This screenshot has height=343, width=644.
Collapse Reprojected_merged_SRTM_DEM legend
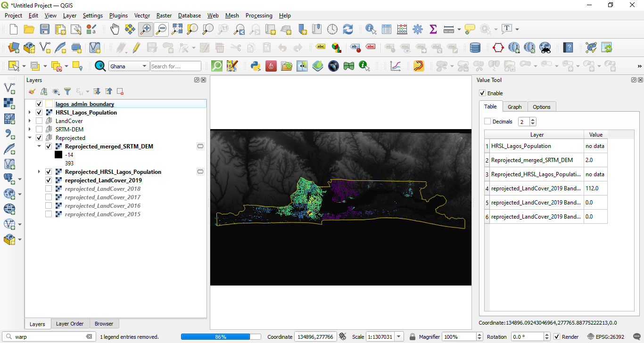click(40, 147)
